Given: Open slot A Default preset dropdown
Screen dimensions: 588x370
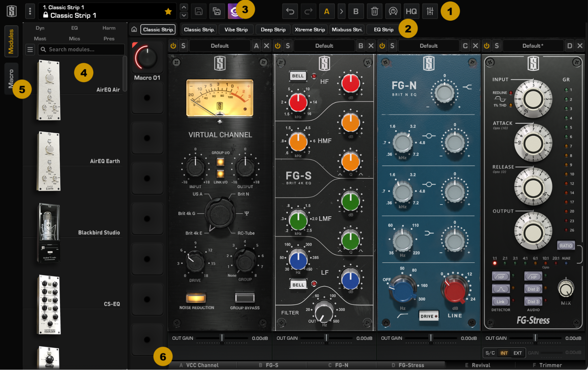Looking at the screenshot, I should tap(220, 46).
